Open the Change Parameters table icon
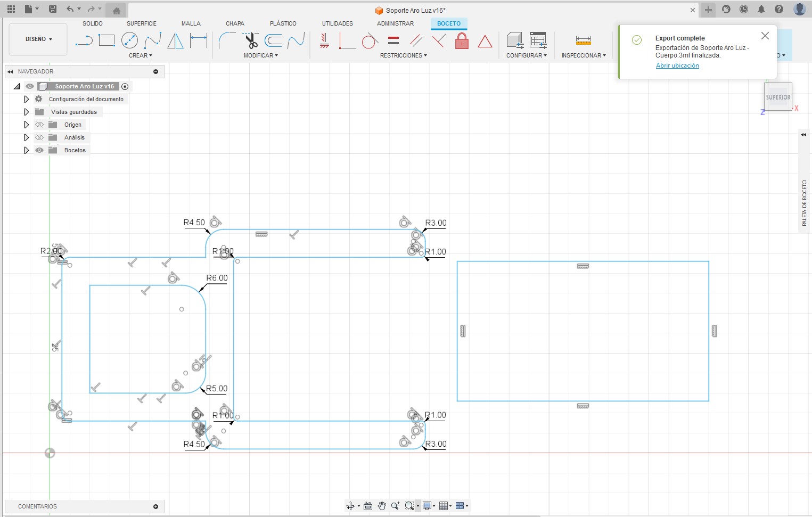This screenshot has height=517, width=812. click(x=538, y=40)
